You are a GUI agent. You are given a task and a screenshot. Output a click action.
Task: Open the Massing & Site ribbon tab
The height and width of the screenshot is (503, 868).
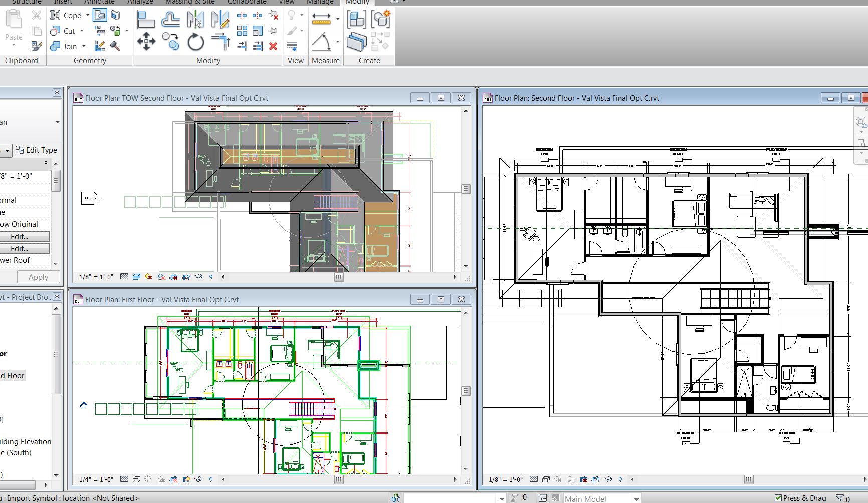click(x=190, y=2)
